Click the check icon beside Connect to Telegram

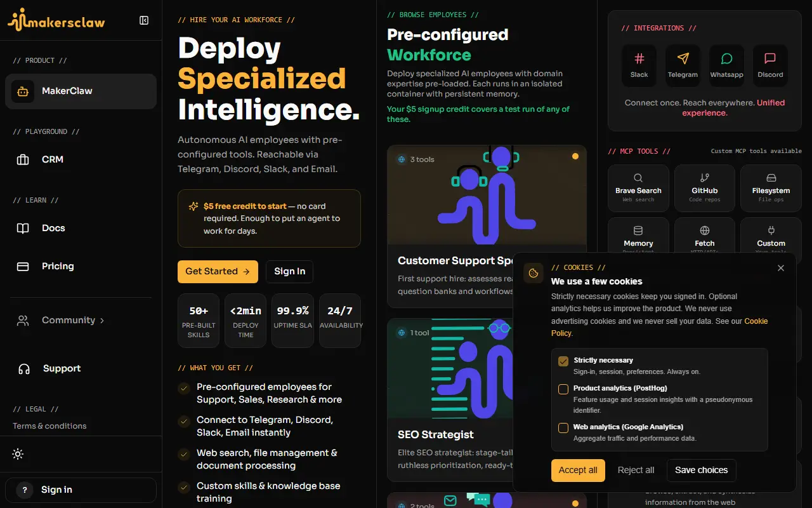coord(184,421)
